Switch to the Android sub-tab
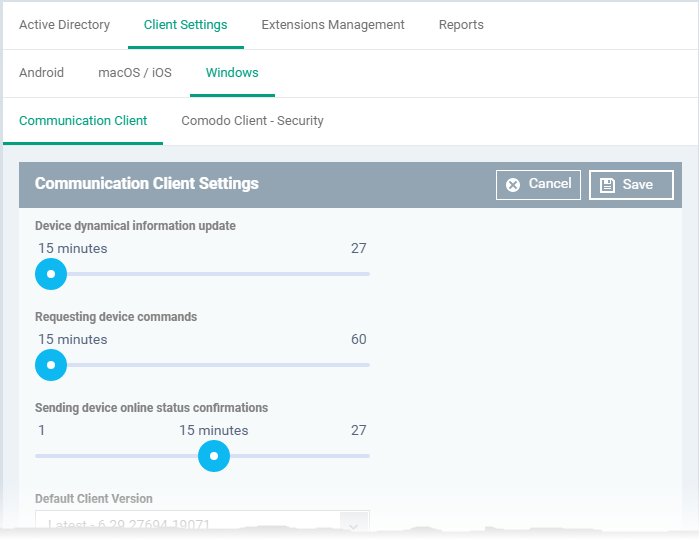Image resolution: width=700 pixels, height=543 pixels. point(42,72)
